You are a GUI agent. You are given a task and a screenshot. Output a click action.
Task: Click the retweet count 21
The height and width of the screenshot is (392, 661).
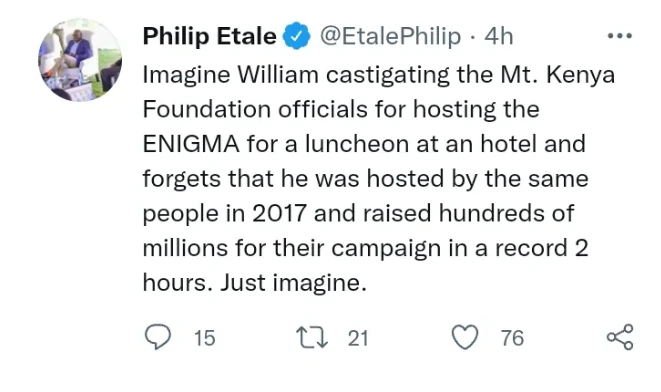[x=358, y=338]
